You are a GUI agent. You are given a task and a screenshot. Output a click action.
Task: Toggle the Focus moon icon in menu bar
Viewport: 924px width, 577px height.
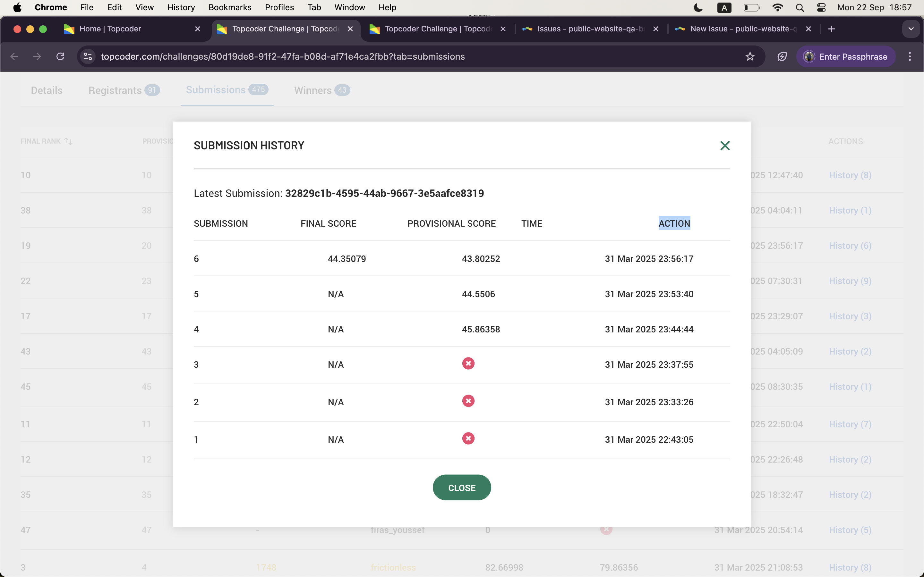point(698,8)
